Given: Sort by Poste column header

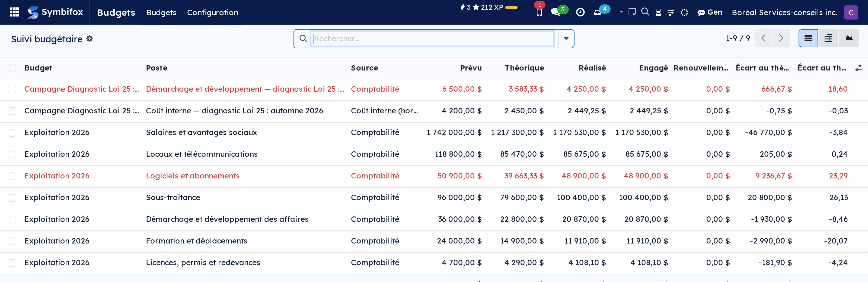Looking at the screenshot, I should [x=156, y=68].
